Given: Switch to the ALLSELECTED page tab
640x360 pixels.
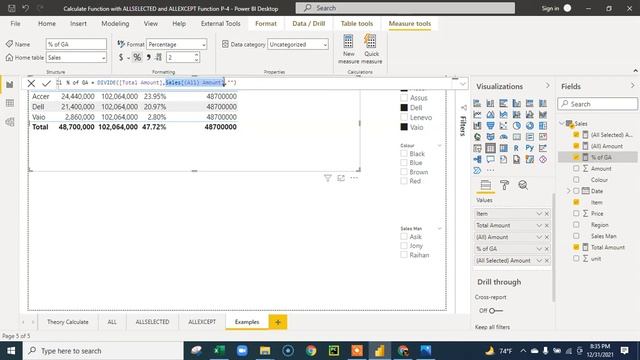Looking at the screenshot, I should [152, 322].
